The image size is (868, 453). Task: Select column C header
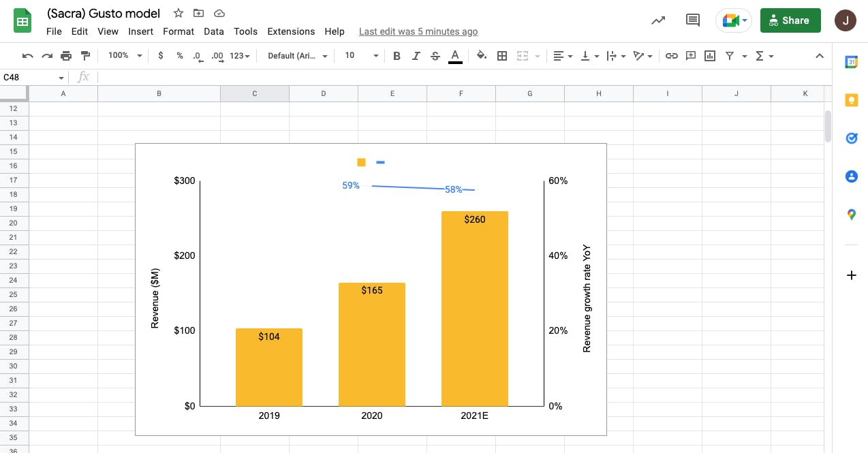point(255,93)
